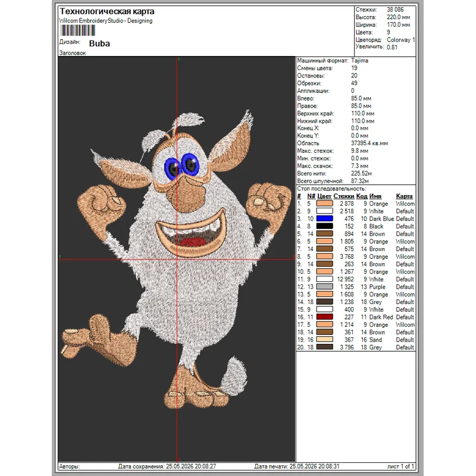The width and height of the screenshot is (476, 476).
Task: Click the bobbin thread value "87.32м"
Action: point(360,181)
